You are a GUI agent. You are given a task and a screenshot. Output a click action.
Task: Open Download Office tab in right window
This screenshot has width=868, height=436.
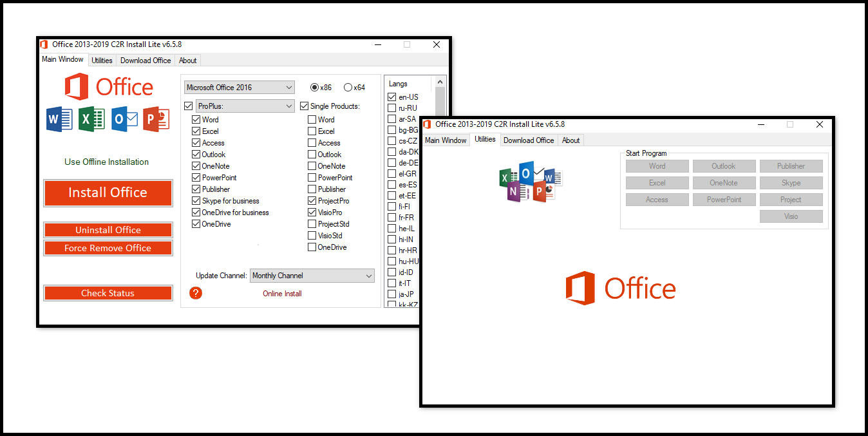point(529,140)
